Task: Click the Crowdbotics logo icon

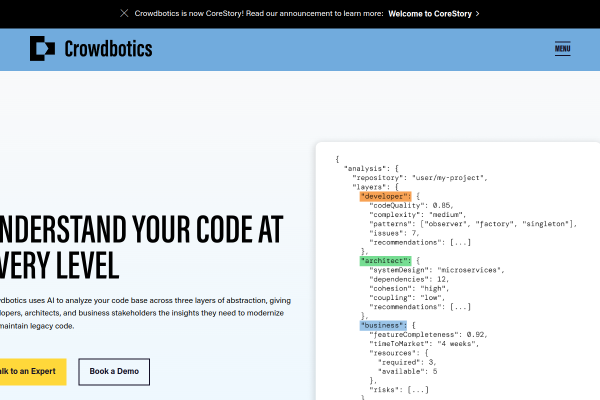Action: click(42, 49)
